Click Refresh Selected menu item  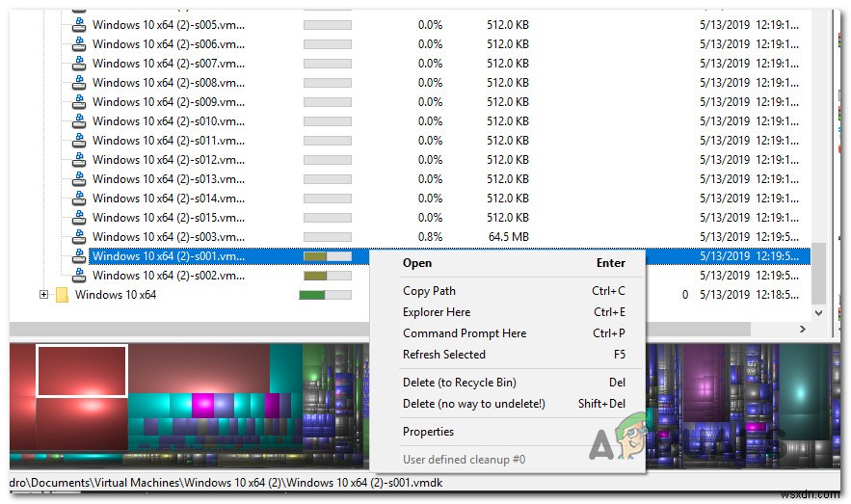click(x=508, y=355)
